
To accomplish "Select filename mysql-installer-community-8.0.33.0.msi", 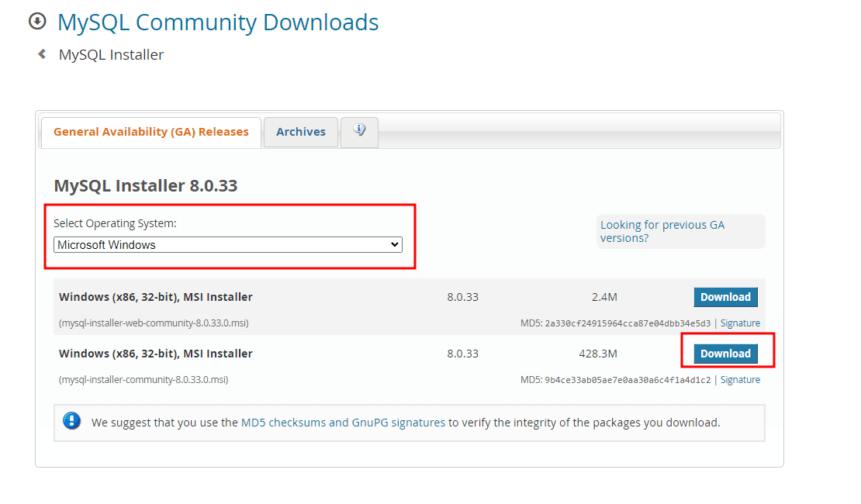I will (x=143, y=380).
